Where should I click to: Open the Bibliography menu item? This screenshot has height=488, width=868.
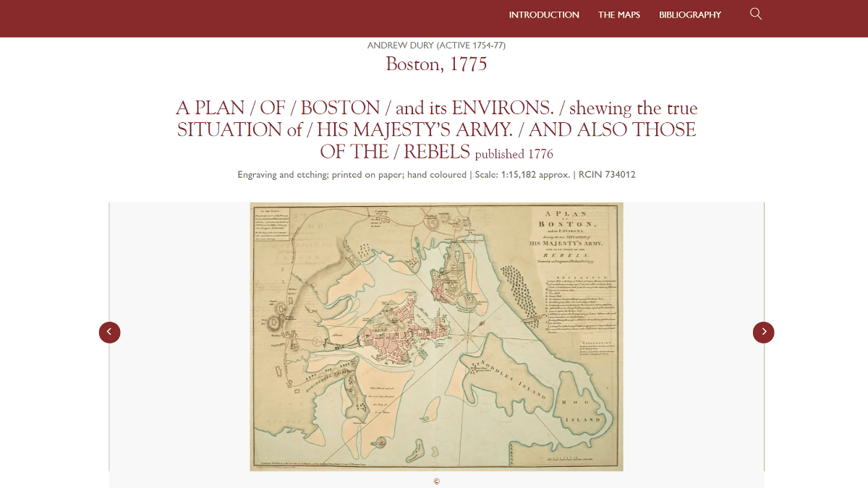[690, 14]
